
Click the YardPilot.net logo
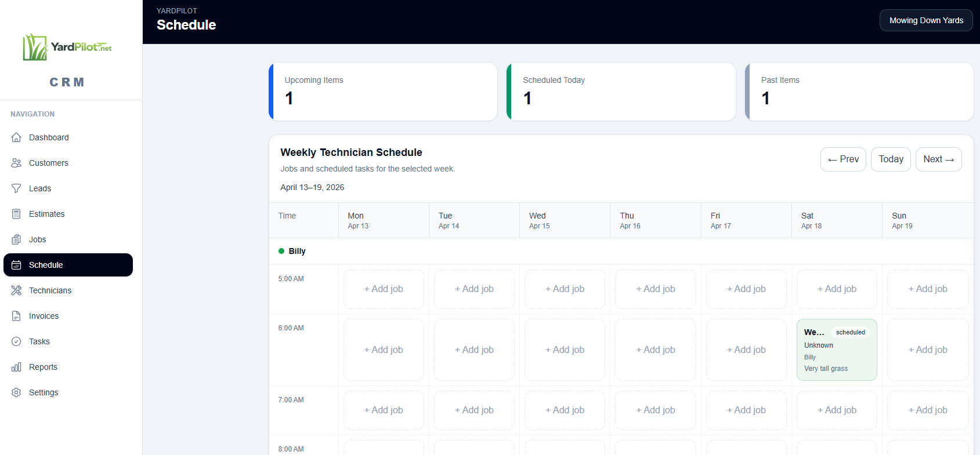[67, 47]
